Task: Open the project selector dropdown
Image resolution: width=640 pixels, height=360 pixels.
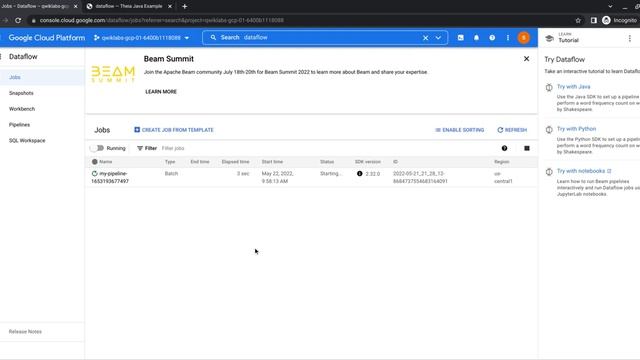Action: click(x=142, y=38)
